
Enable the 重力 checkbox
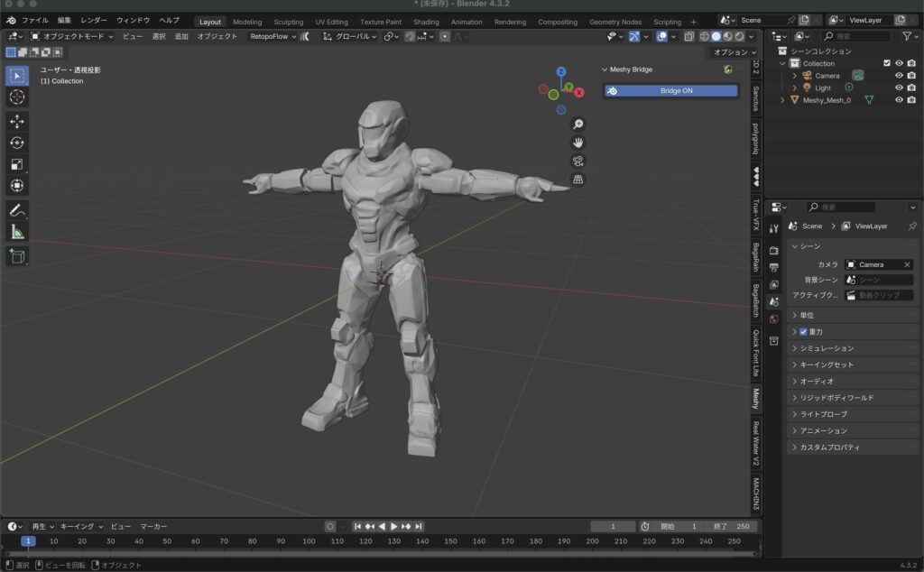[x=802, y=332]
